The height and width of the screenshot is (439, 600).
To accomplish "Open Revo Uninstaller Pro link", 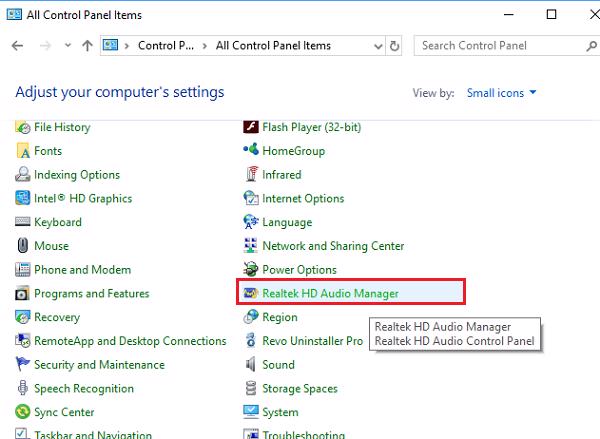I will (313, 341).
